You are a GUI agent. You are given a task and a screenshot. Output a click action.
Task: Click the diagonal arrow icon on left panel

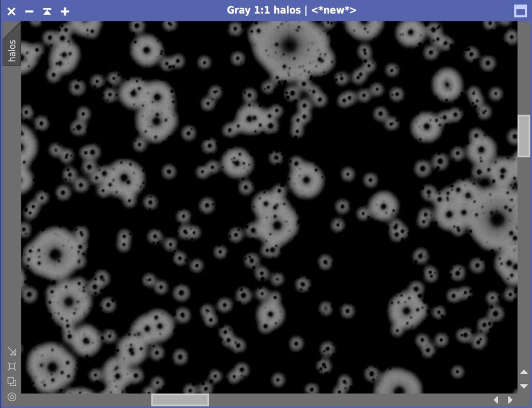tap(12, 351)
